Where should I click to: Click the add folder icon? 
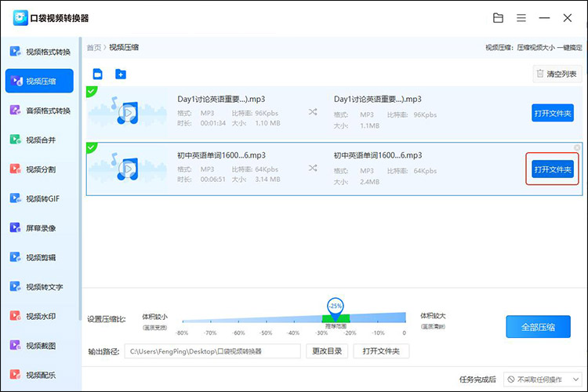121,74
